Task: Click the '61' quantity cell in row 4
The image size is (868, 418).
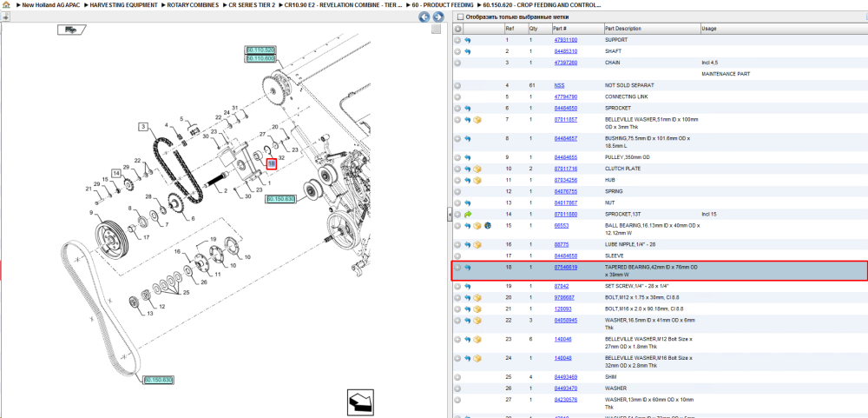Action: 533,85
